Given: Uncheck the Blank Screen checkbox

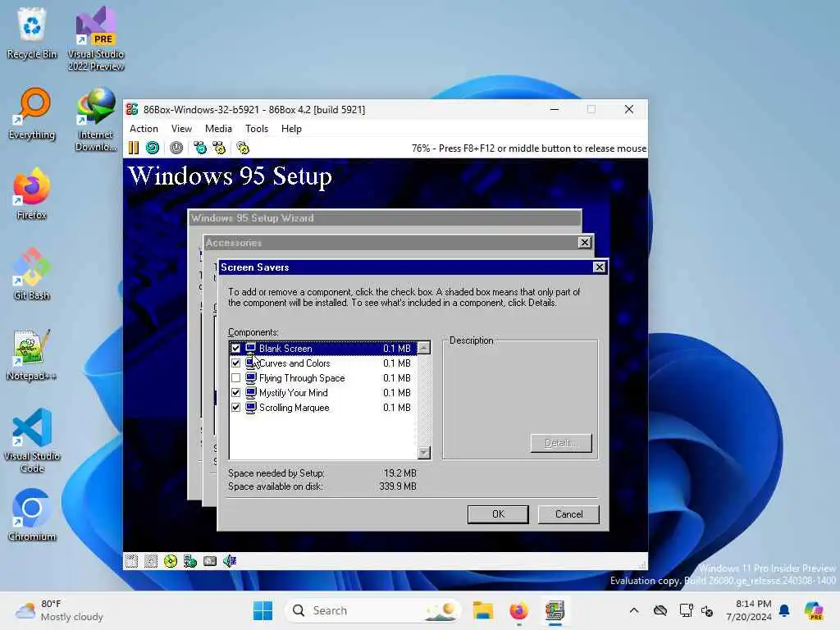Looking at the screenshot, I should pyautogui.click(x=235, y=348).
